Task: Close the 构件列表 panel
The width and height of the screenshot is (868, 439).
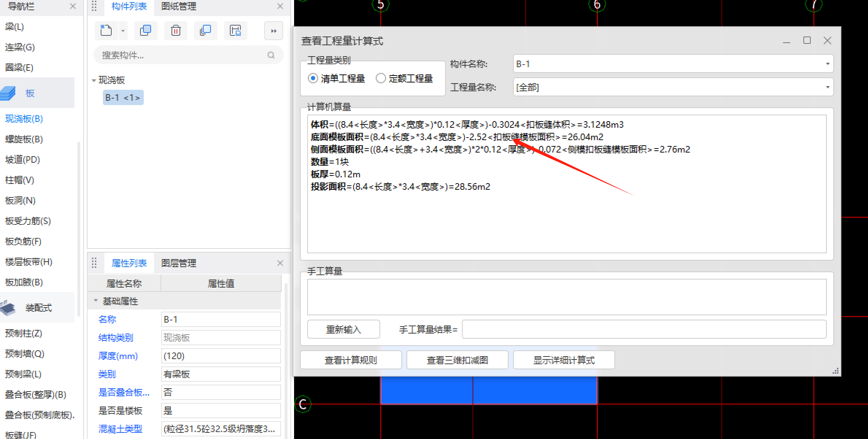Action: point(280,6)
